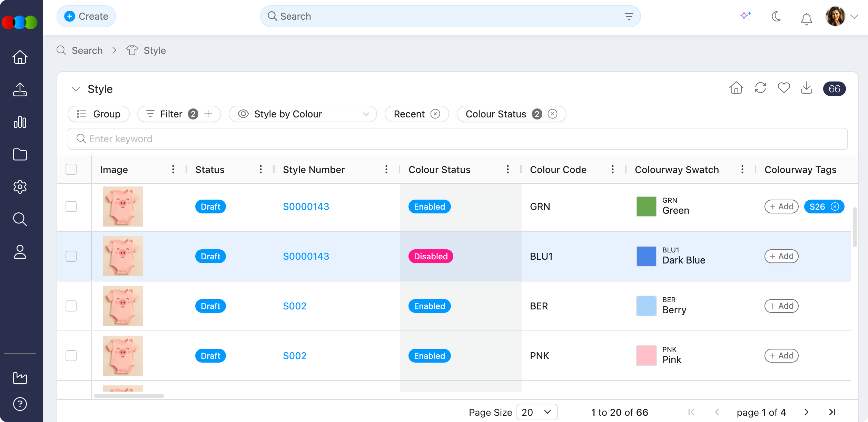Check the select-all checkbox in the table header
This screenshot has height=422, width=868.
pos(71,169)
